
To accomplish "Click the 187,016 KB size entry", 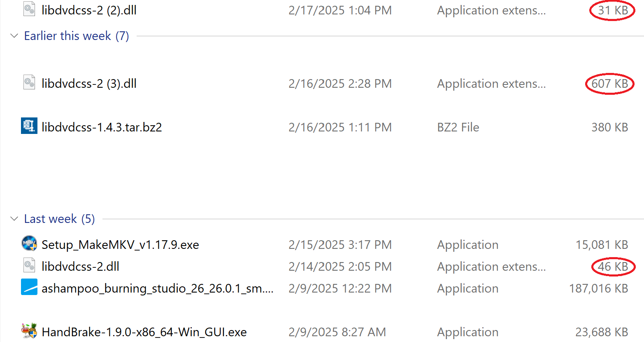I will point(598,288).
